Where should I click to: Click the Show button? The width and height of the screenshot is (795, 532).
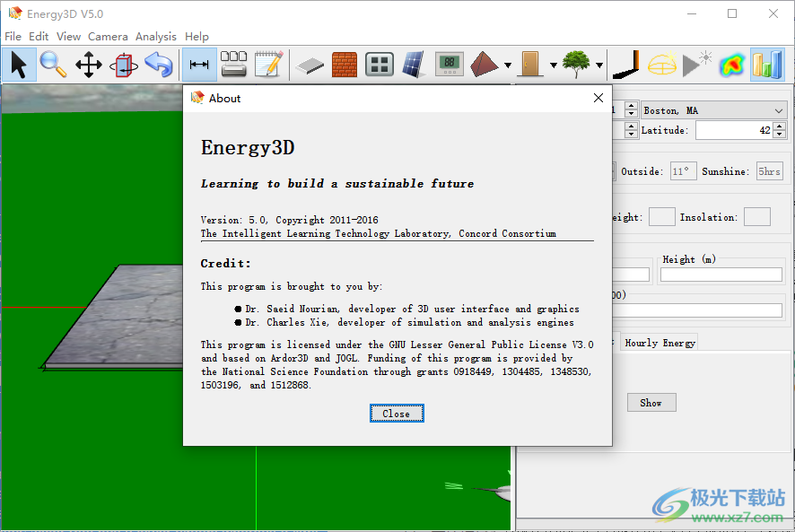651,403
